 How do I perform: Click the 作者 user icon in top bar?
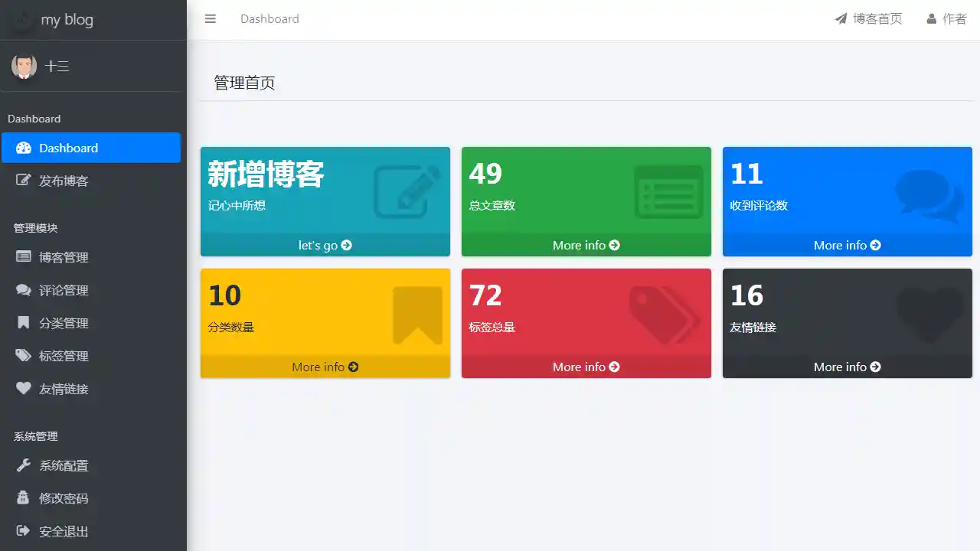(x=931, y=18)
